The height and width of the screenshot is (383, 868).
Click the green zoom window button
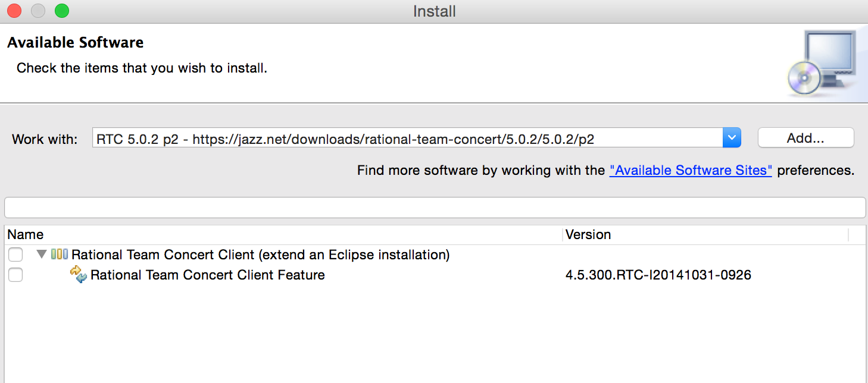coord(61,11)
